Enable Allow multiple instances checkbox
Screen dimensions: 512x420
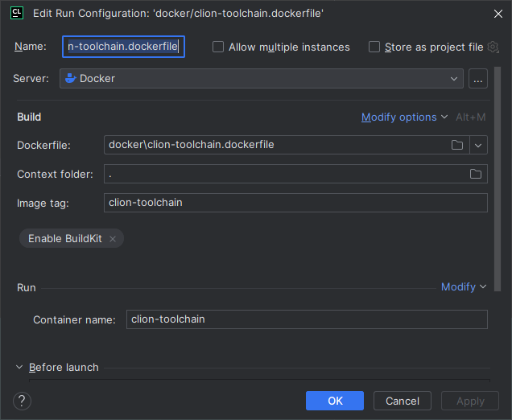tap(218, 47)
